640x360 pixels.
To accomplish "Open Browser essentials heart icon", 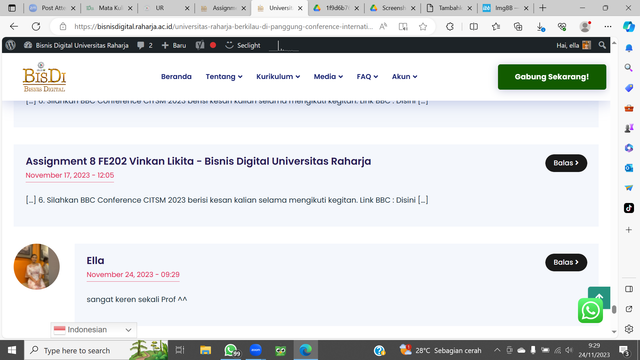I will point(562,27).
